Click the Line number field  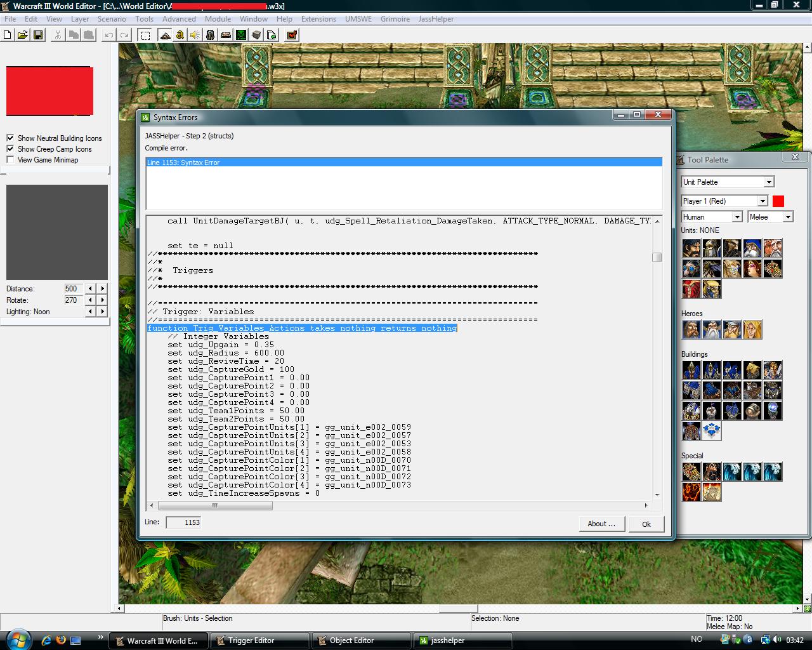pos(183,522)
